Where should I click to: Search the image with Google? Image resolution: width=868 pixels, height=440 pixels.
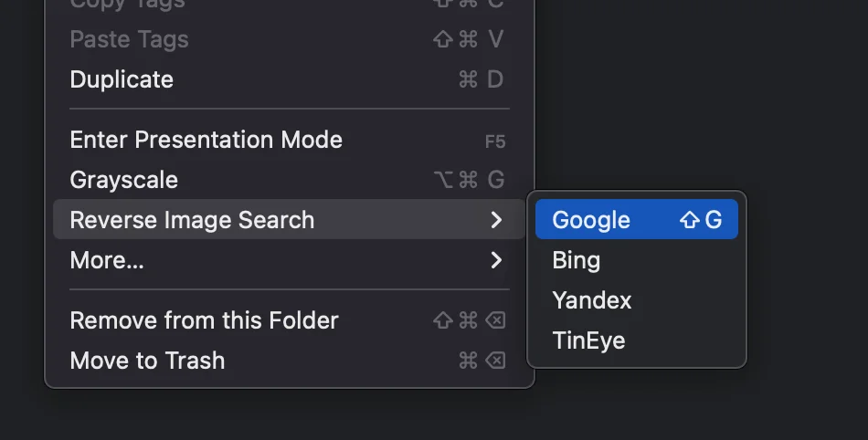[x=591, y=220]
